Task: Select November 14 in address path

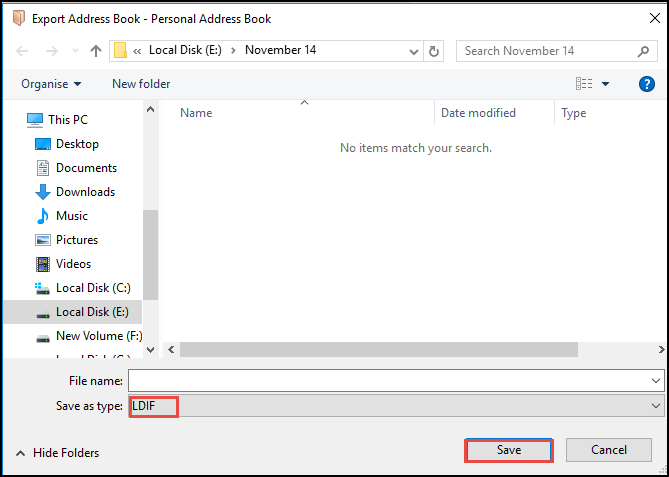Action: coord(280,50)
